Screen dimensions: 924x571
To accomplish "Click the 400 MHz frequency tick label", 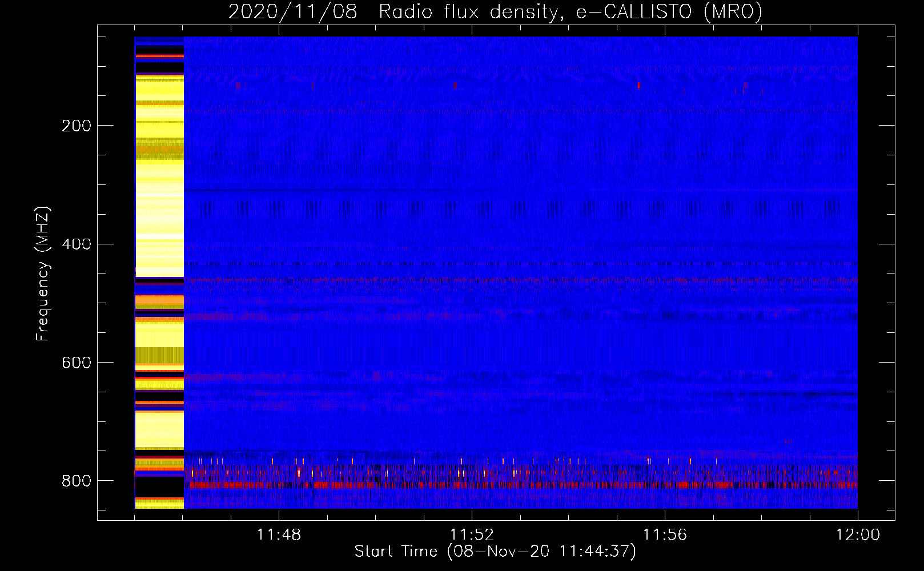I will pos(76,244).
